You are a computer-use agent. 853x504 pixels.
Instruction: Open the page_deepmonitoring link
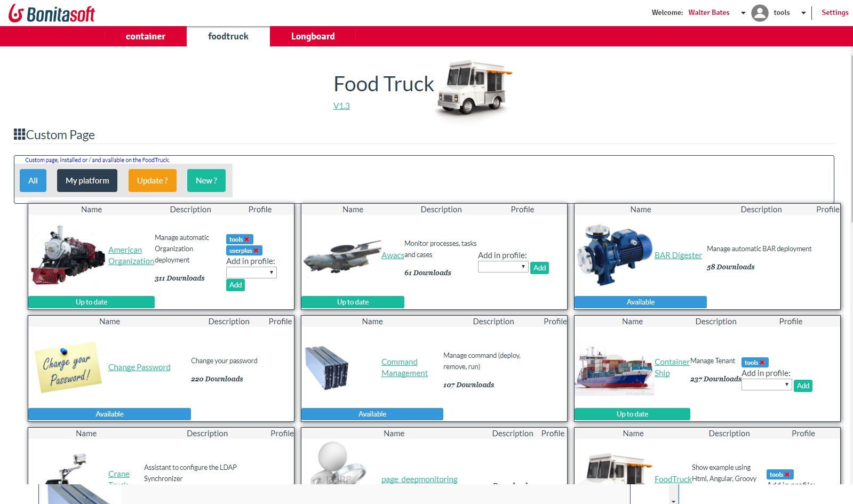pos(419,479)
